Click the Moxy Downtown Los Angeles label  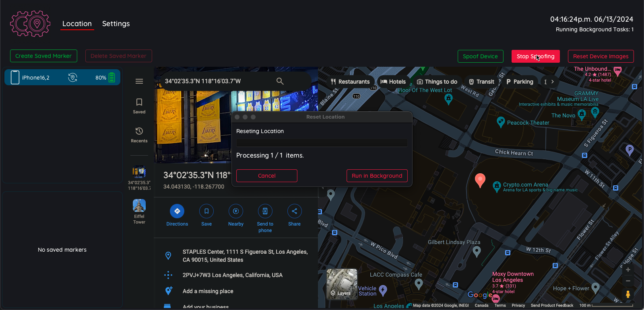pyautogui.click(x=513, y=277)
